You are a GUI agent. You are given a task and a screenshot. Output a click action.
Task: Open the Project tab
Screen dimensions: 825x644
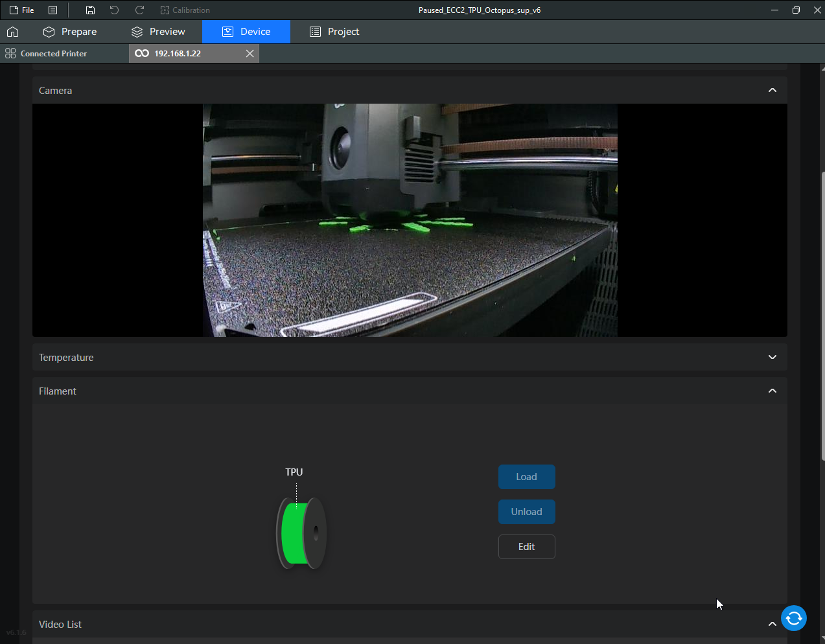334,32
